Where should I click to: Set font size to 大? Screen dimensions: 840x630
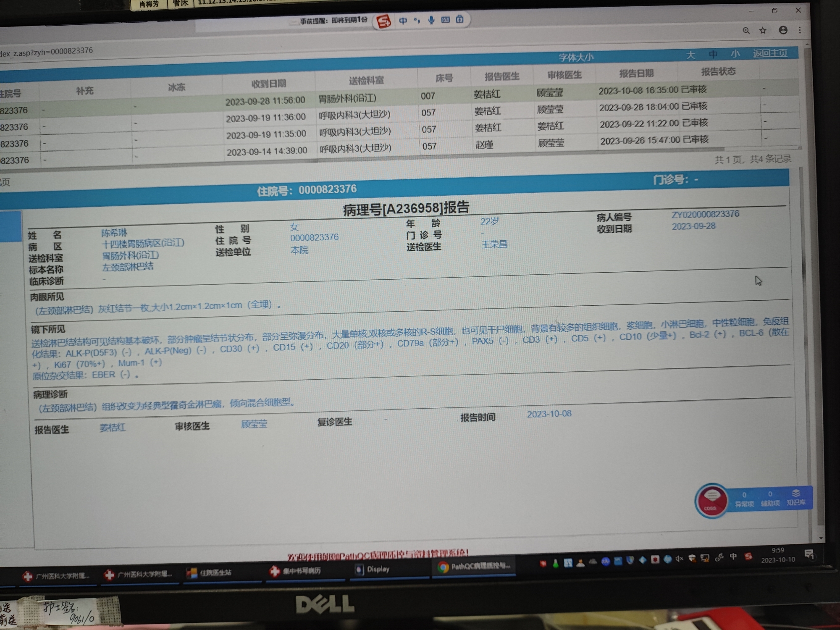pos(690,55)
